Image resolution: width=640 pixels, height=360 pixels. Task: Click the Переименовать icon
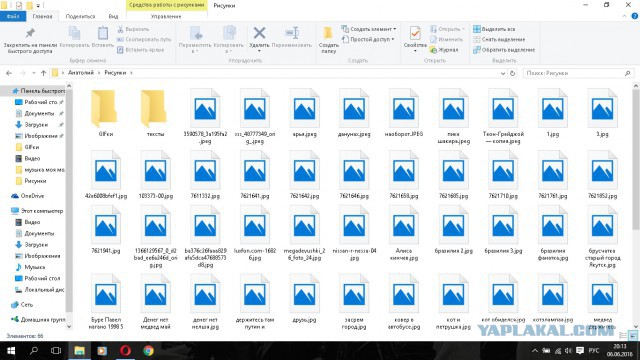pos(292,33)
